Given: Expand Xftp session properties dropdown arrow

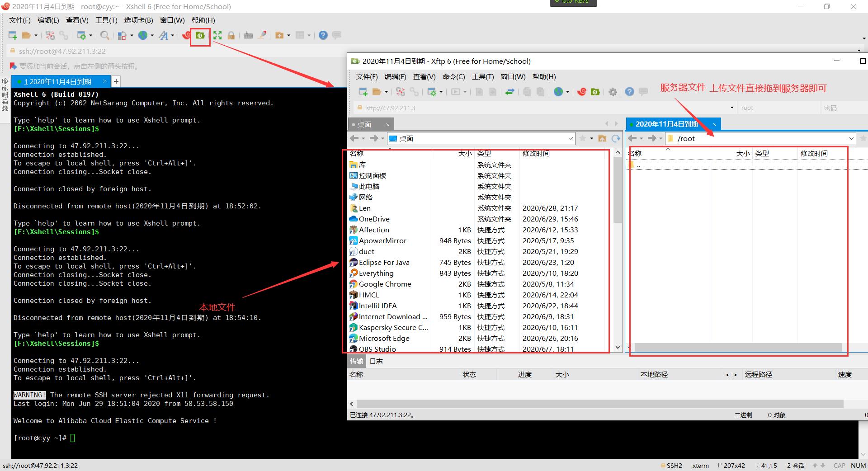Looking at the screenshot, I should click(441, 92).
